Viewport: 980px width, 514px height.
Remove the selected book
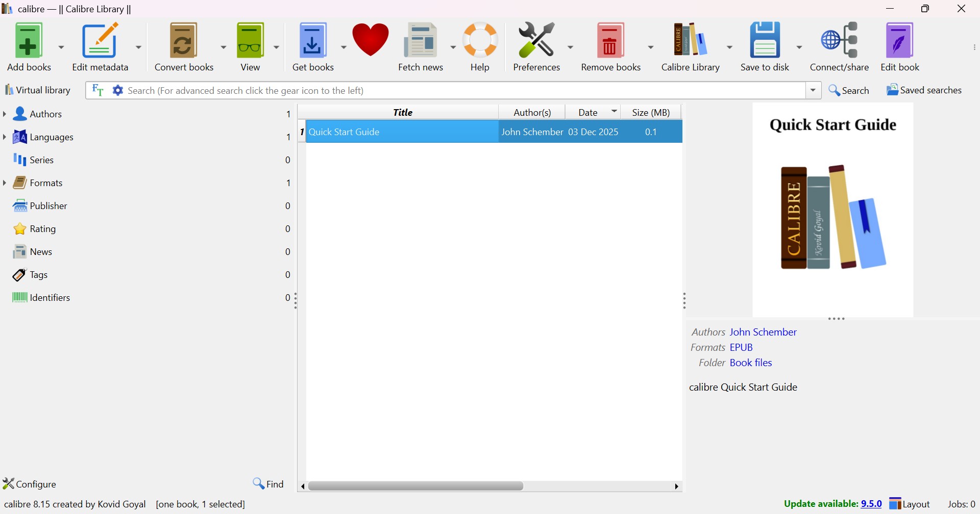click(x=610, y=46)
